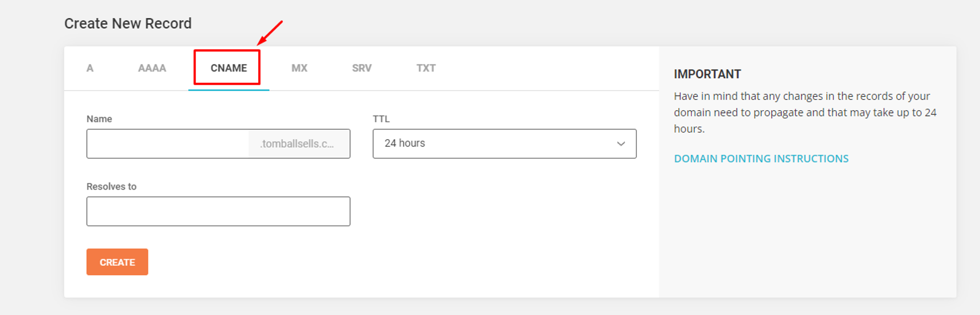Open the SRV record tab
The width and height of the screenshot is (980, 315).
[362, 68]
